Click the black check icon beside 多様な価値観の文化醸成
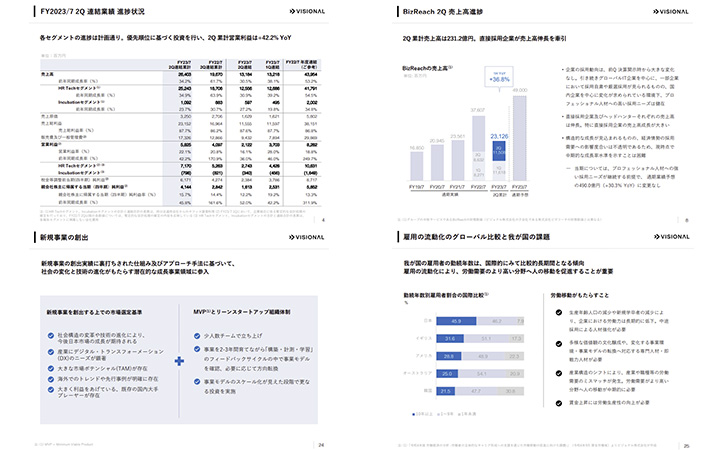Viewport: 720px width, 450px height. click(x=559, y=344)
